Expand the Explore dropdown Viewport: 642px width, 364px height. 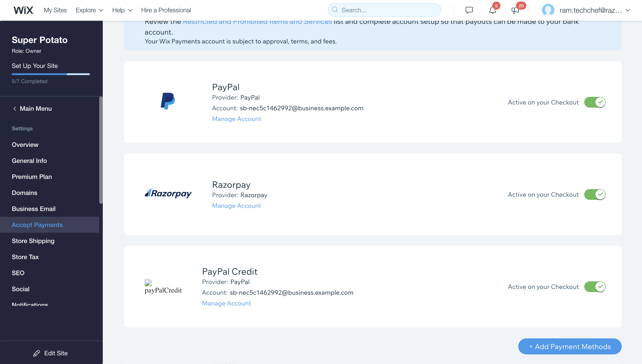(89, 10)
